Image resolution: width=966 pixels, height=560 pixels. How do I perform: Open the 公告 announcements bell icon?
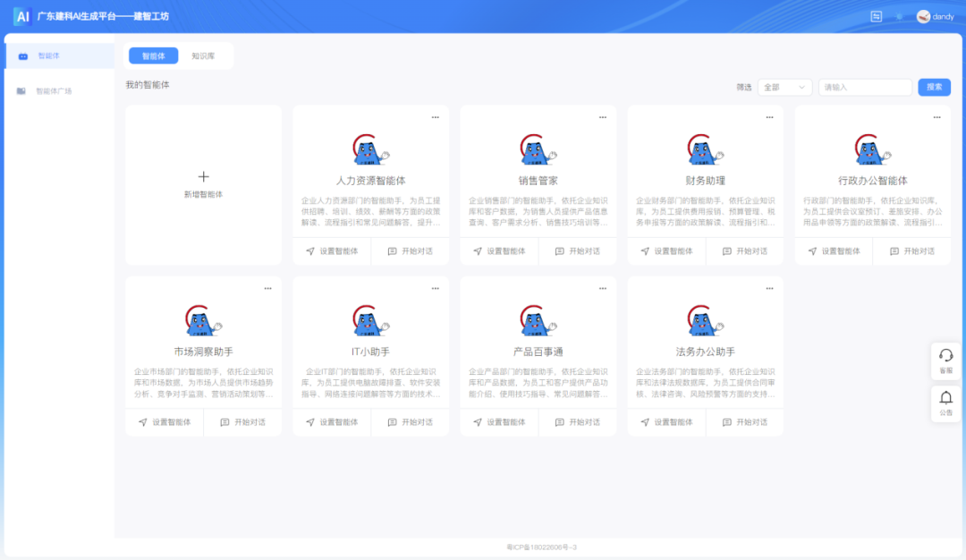945,403
